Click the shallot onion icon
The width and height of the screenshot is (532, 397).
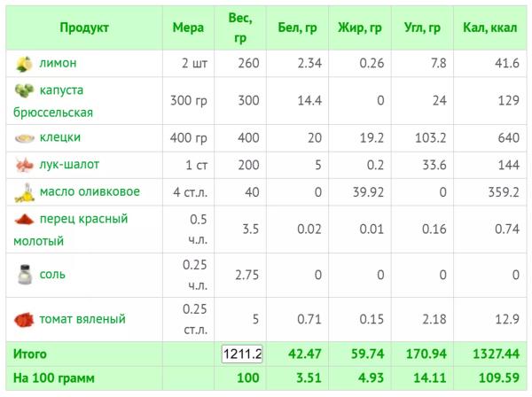point(24,165)
